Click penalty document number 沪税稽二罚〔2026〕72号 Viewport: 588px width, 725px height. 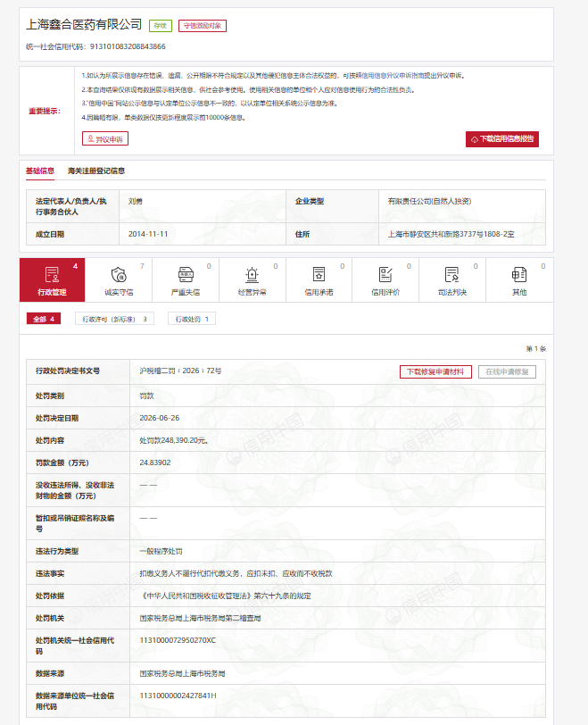180,371
